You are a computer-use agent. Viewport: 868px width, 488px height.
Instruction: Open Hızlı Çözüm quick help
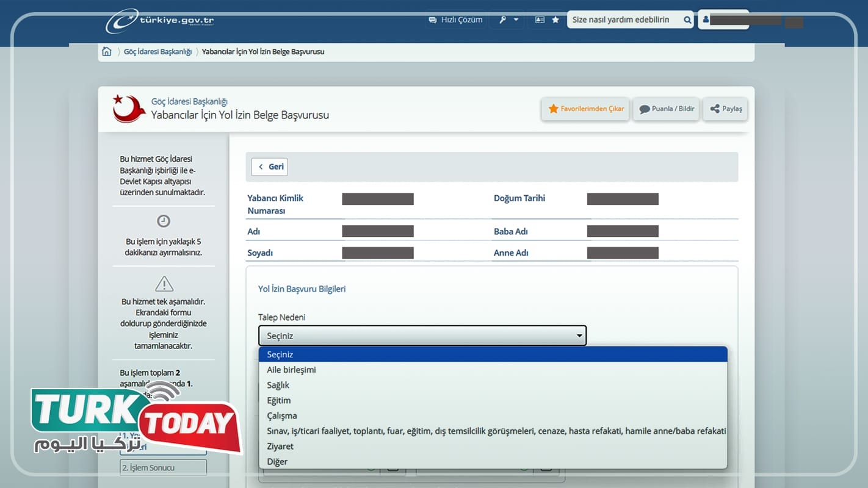coord(455,20)
